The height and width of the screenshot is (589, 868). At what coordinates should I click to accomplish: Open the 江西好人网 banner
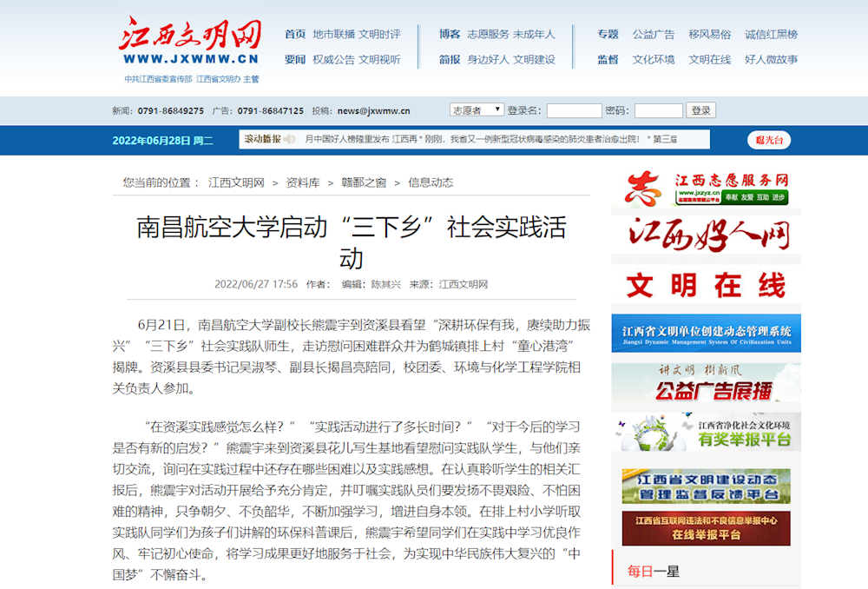click(x=706, y=235)
